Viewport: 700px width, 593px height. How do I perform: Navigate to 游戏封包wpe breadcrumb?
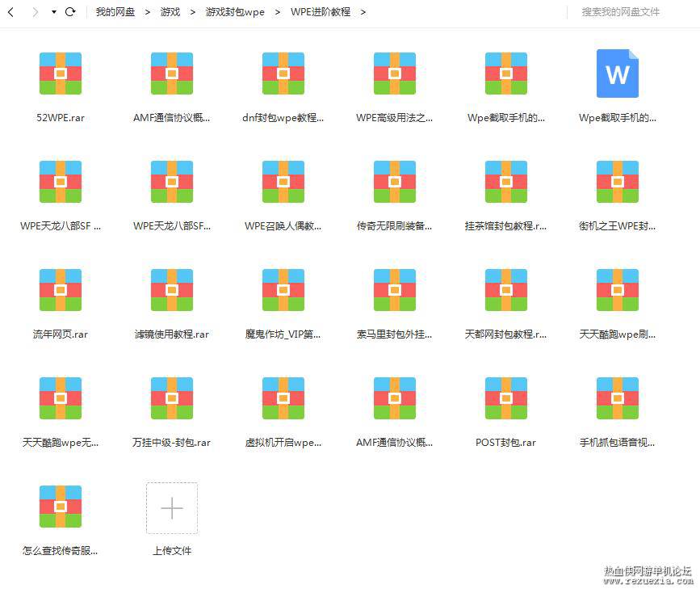tap(235, 12)
